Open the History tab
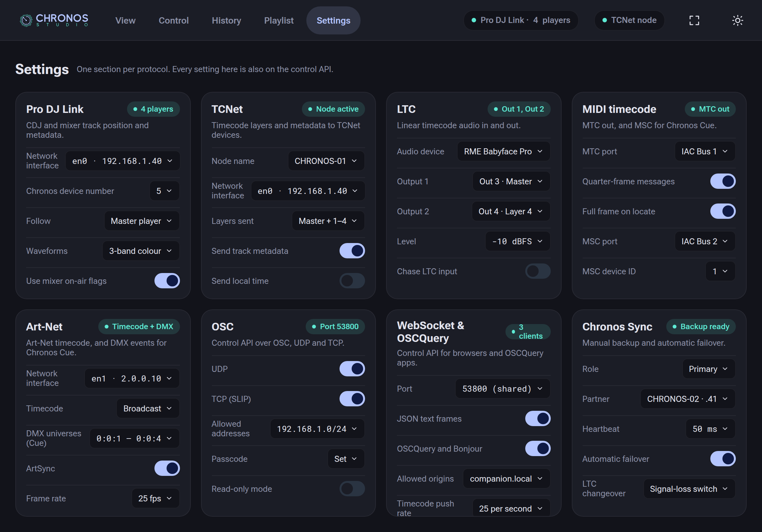The image size is (762, 532). click(226, 20)
